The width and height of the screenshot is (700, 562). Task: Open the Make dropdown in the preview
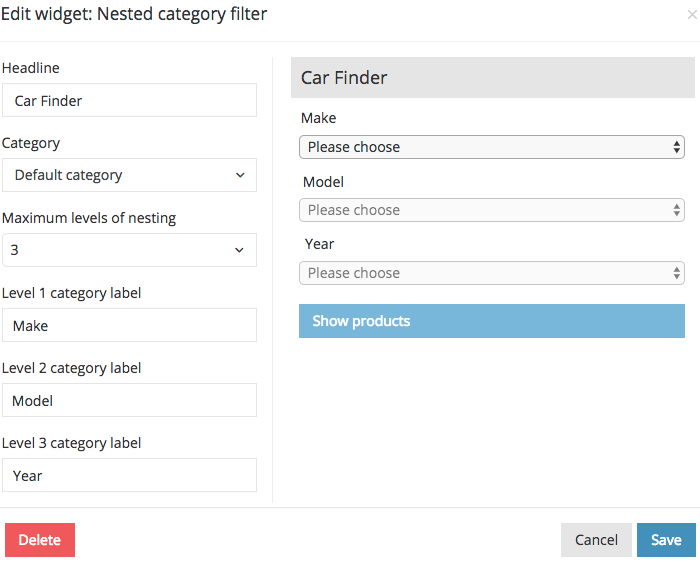click(491, 147)
